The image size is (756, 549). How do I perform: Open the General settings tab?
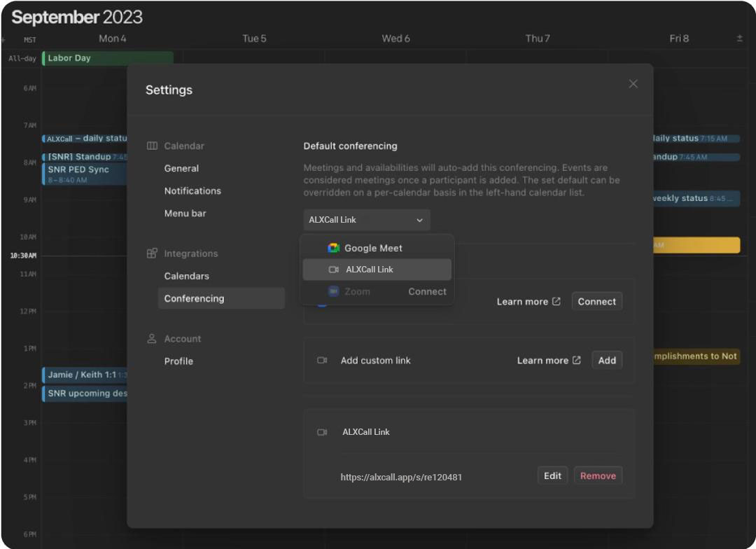(181, 168)
